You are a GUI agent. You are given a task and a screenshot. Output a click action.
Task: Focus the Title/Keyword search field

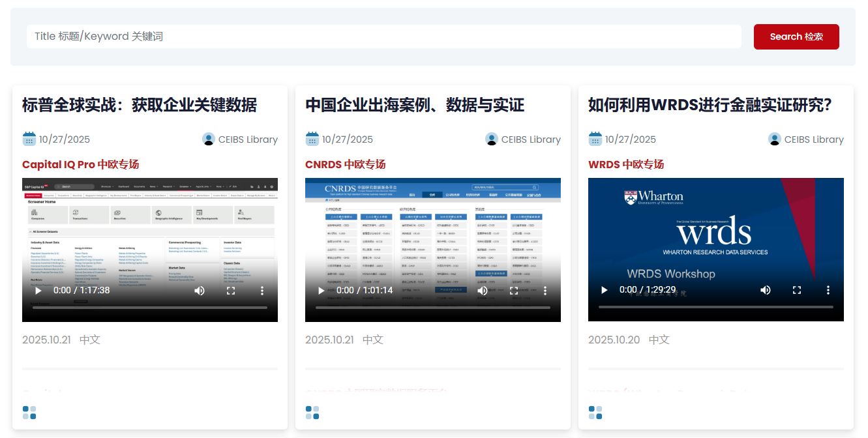[383, 36]
